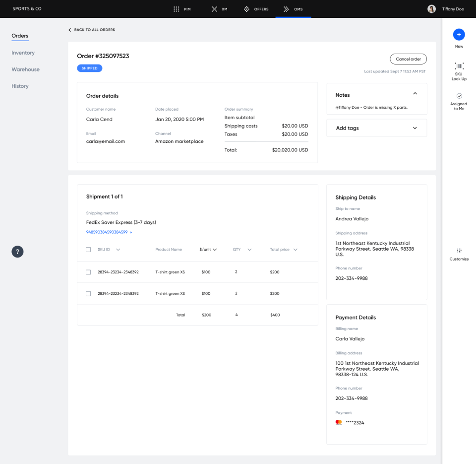
Task: Go back to all orders link
Action: 94,30
